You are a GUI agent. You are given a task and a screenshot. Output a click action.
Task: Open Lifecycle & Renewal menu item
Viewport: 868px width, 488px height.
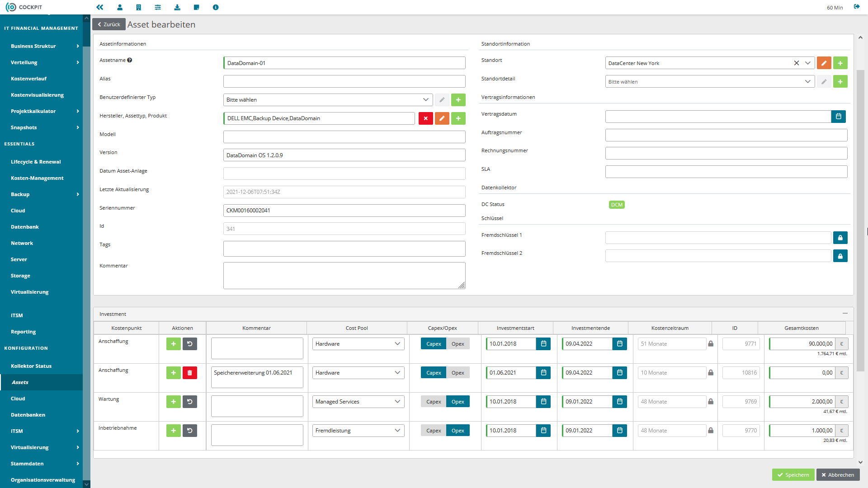36,162
